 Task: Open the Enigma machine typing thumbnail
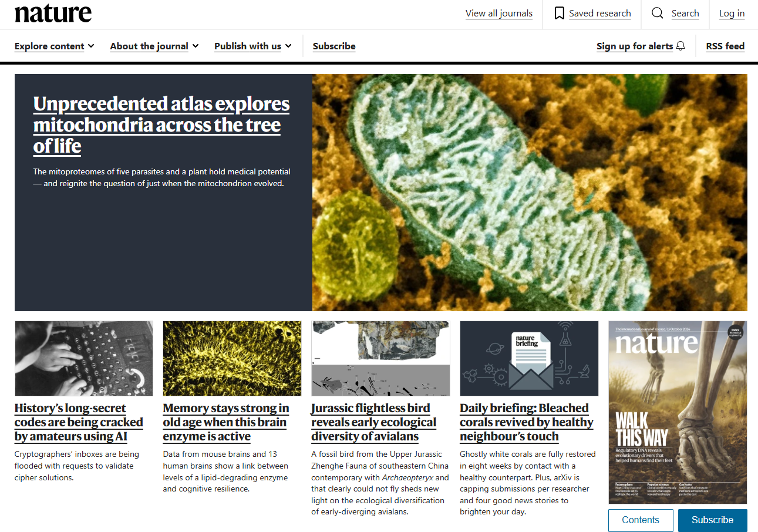point(84,358)
